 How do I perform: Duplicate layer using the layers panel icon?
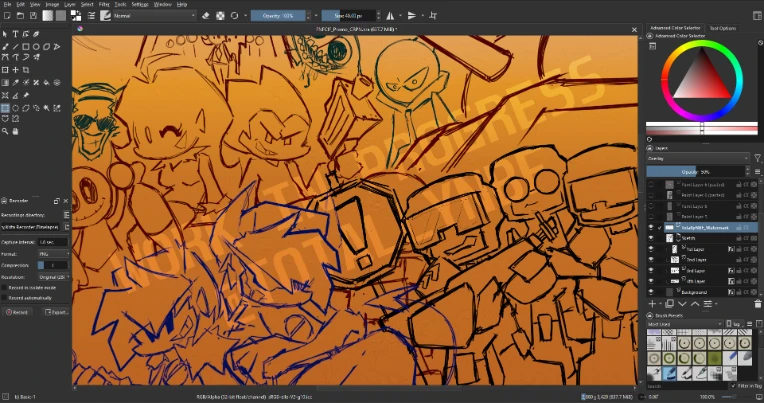tap(669, 304)
